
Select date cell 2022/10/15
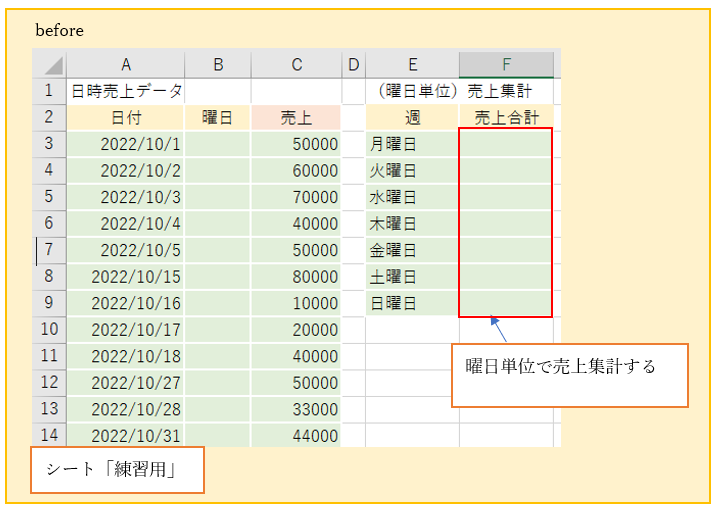click(x=126, y=276)
